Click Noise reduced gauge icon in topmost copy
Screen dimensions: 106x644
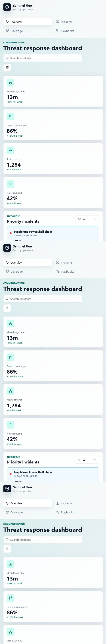[x=11, y=184]
